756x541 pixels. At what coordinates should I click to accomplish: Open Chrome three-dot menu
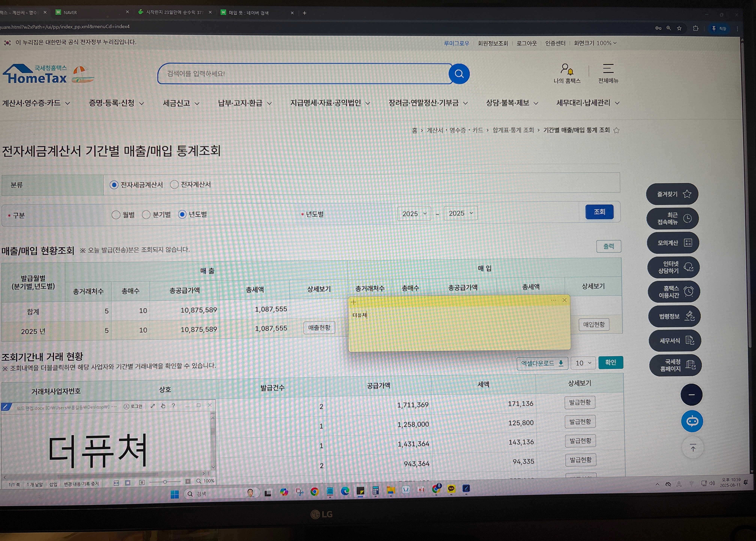pos(737,29)
